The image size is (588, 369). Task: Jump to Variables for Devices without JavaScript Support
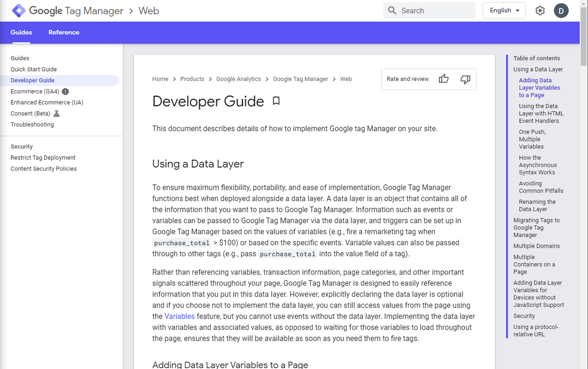pos(539,294)
